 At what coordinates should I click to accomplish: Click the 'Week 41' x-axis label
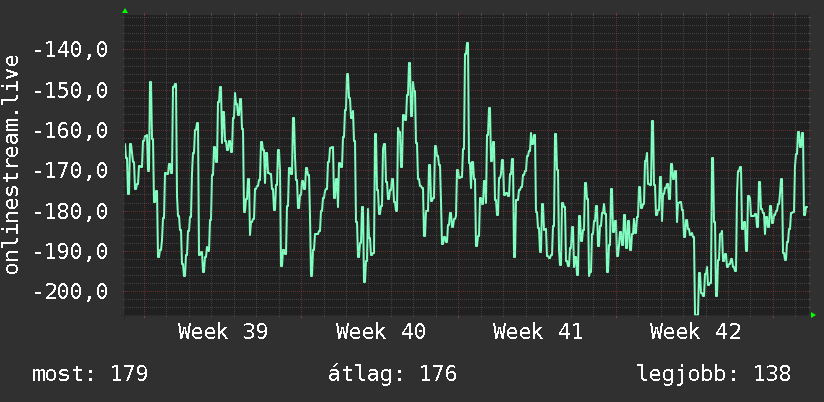pyautogui.click(x=538, y=332)
